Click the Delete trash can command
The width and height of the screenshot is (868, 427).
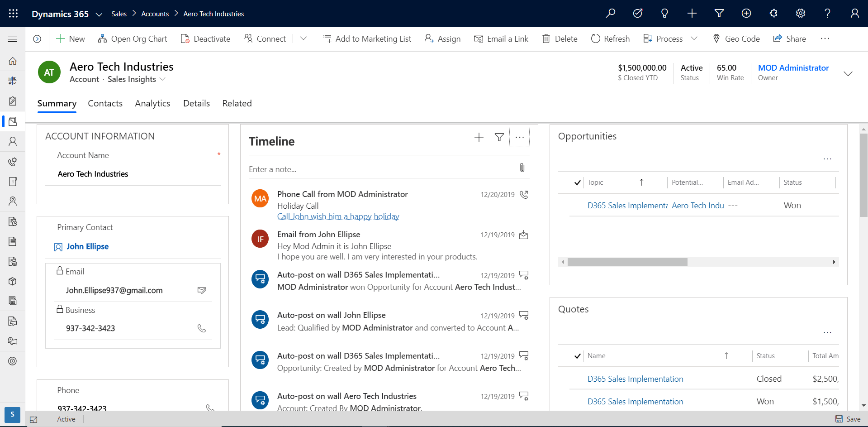click(560, 39)
